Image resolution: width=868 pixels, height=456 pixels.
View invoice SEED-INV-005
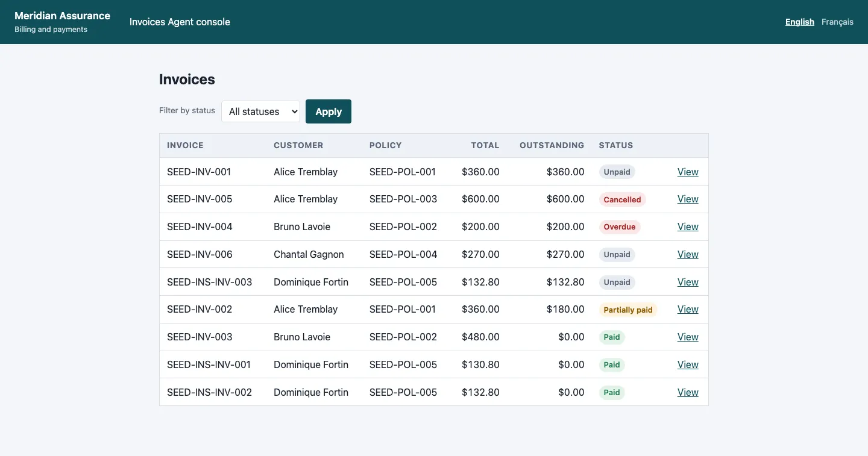click(688, 199)
